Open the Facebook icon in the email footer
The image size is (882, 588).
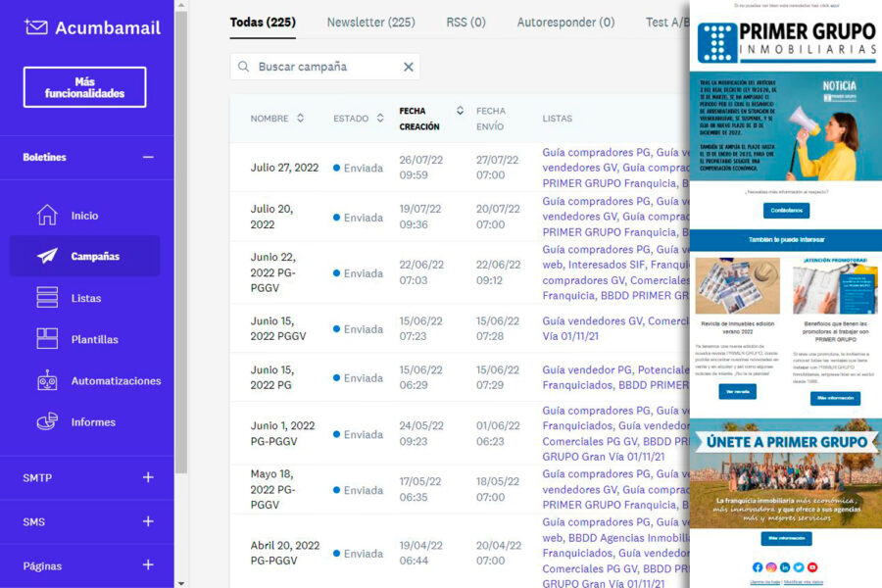click(x=757, y=566)
